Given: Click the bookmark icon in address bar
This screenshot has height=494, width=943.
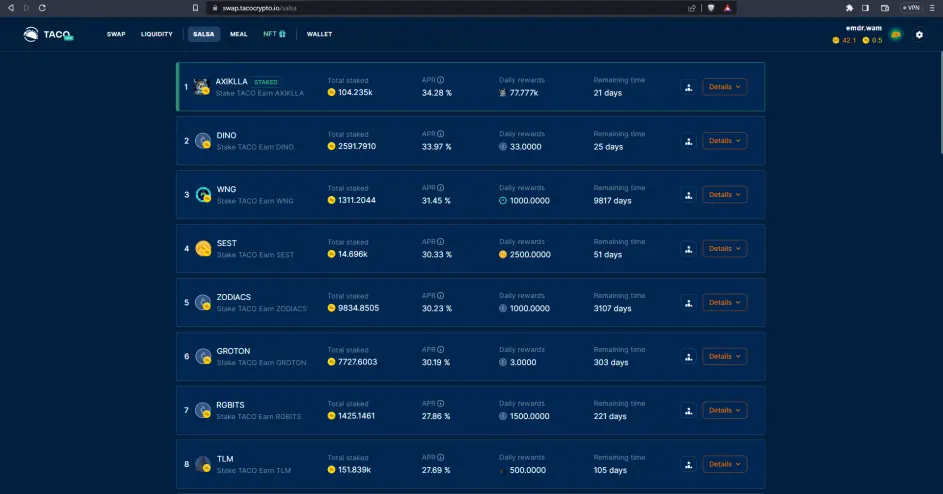Looking at the screenshot, I should point(195,8).
